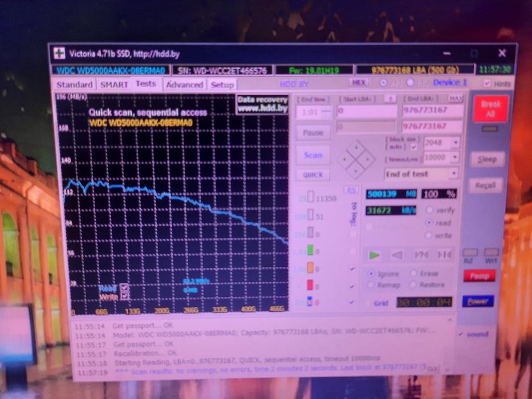Image resolution: width=532 pixels, height=399 pixels.
Task: Click the red Break All button
Action: point(490,108)
